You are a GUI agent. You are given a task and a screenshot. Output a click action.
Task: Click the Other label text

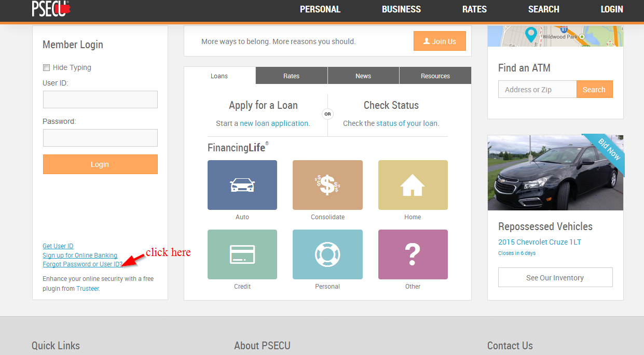[x=413, y=287]
